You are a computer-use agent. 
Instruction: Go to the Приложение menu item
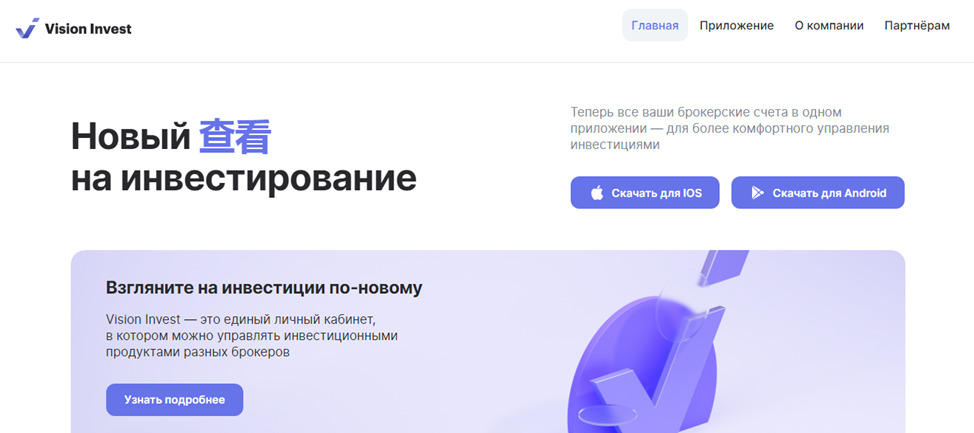point(736,25)
